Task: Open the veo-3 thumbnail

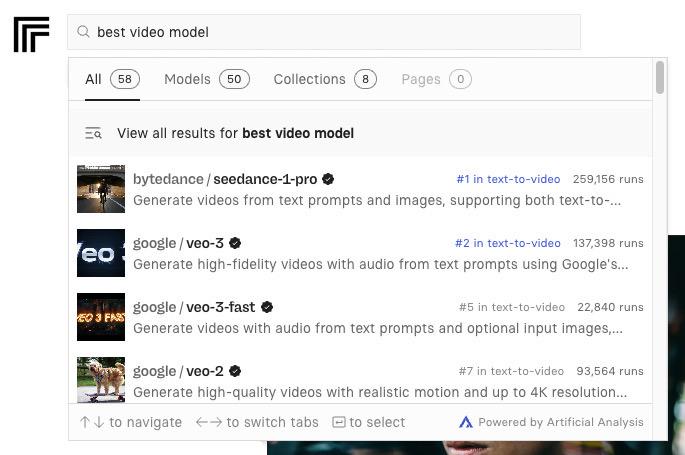Action: 101,253
